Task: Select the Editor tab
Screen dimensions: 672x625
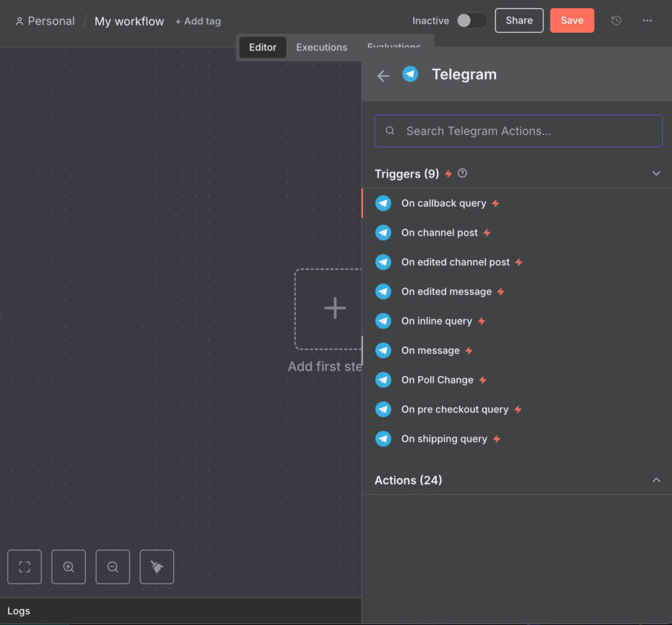Action: [x=262, y=47]
